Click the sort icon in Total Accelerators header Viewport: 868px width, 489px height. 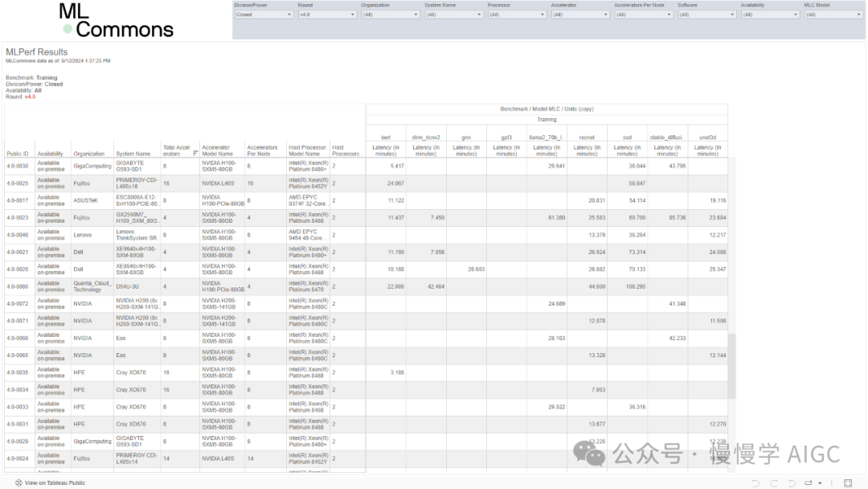[194, 154]
